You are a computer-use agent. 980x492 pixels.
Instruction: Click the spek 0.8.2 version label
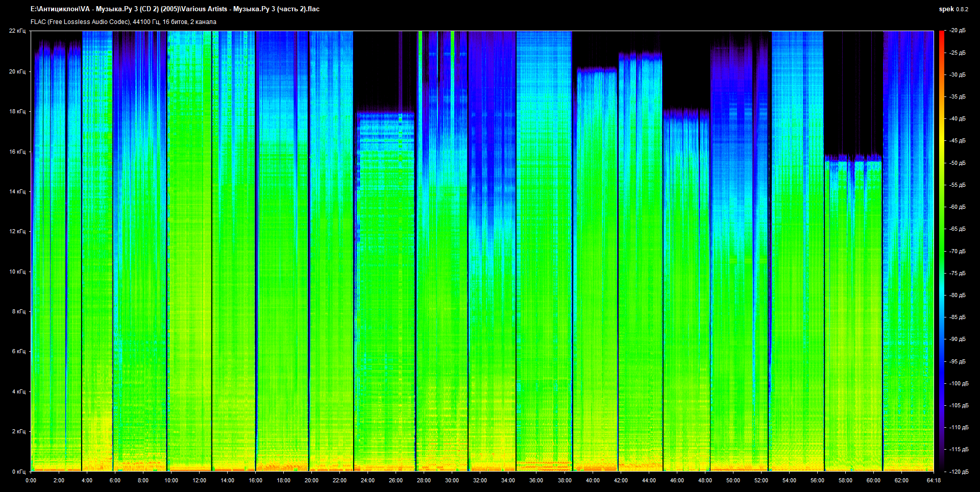[x=953, y=9]
